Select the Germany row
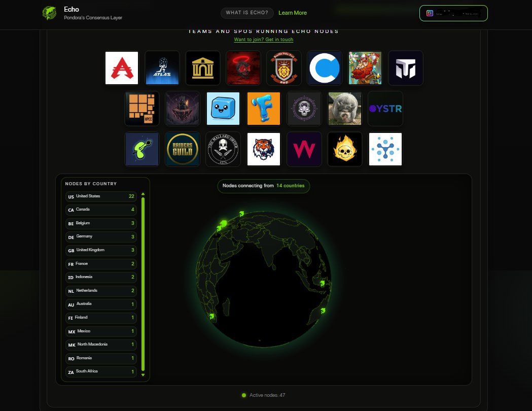Image resolution: width=532 pixels, height=411 pixels. click(101, 236)
